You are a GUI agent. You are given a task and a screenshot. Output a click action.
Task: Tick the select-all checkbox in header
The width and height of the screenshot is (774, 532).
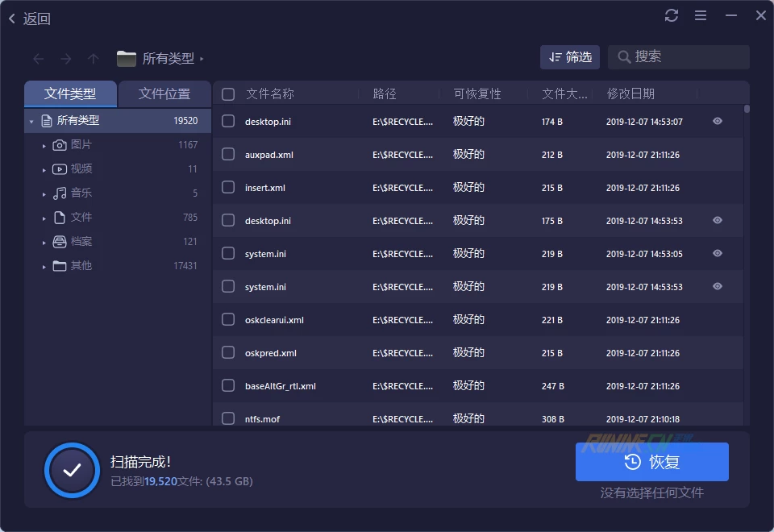tap(228, 94)
